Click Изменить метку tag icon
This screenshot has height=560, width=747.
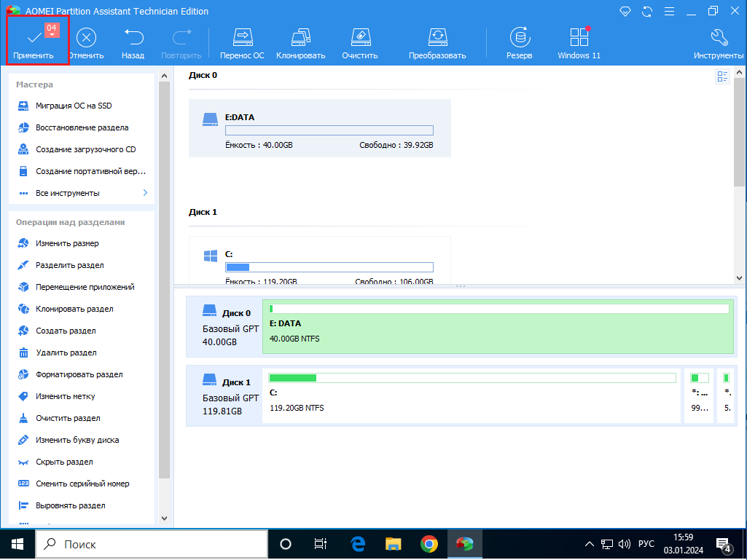23,396
